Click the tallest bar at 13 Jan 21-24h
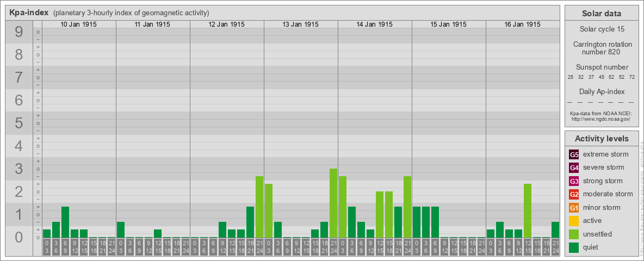644x261 pixels. 333,203
